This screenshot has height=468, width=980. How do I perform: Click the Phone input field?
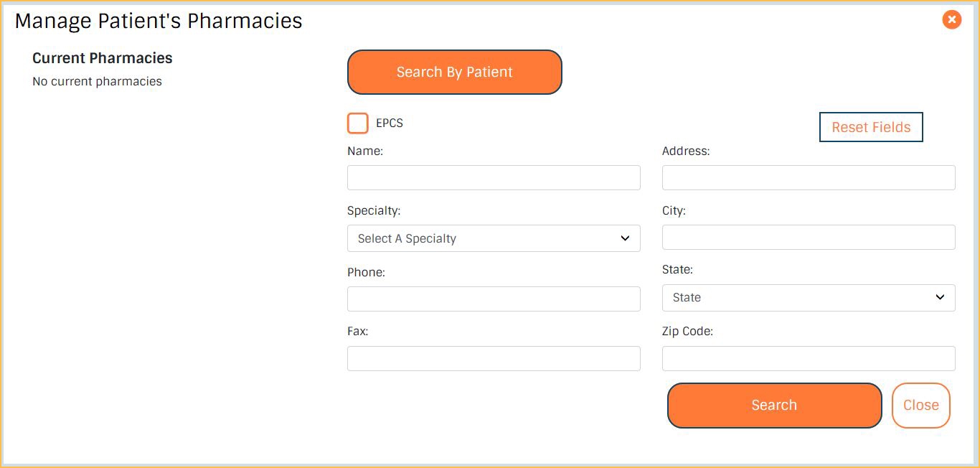click(494, 299)
